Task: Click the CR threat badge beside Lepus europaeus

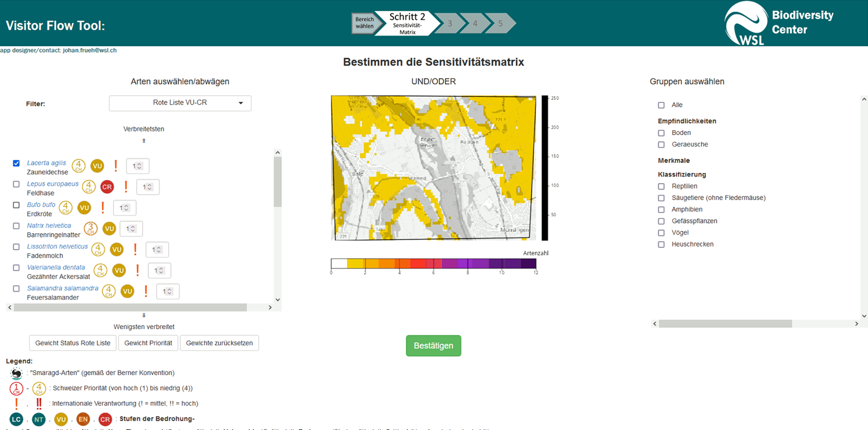Action: [107, 187]
